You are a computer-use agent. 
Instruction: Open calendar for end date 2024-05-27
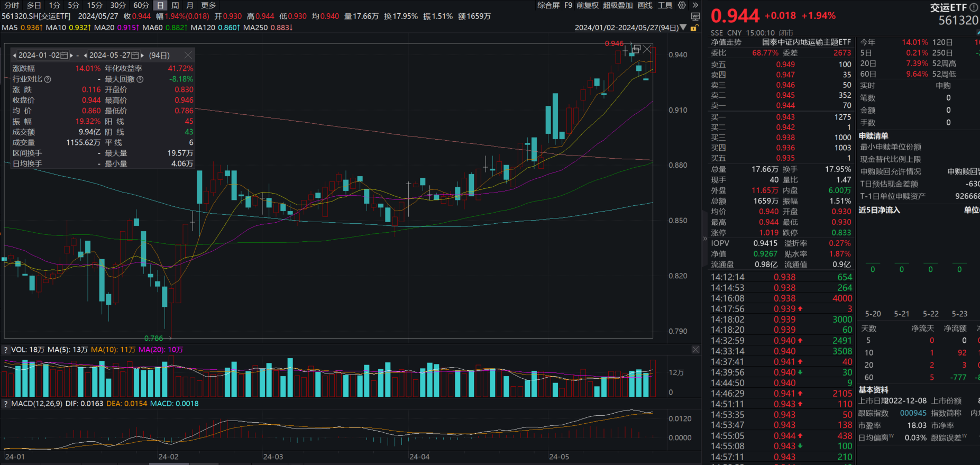135,55
